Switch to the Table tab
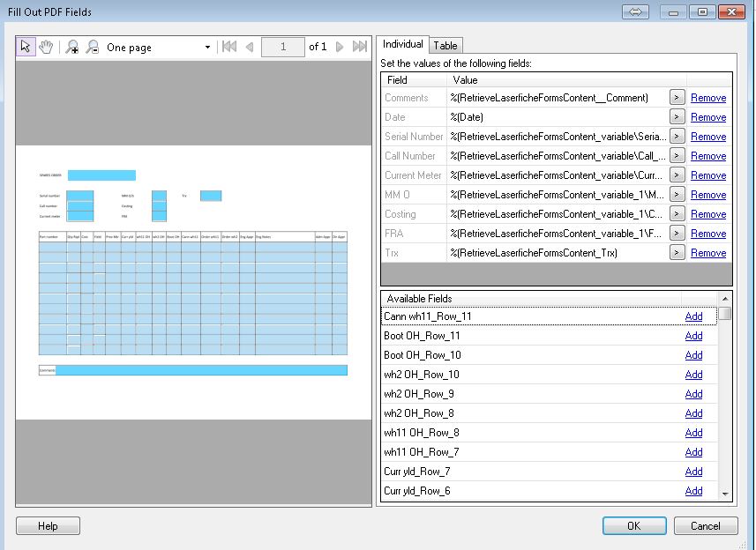 (x=445, y=46)
